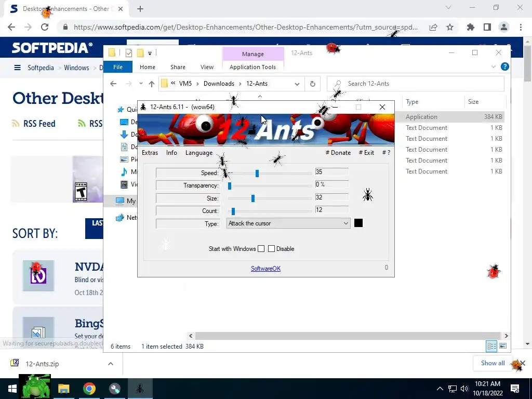Open the File tab in File Explorer

pyautogui.click(x=118, y=67)
